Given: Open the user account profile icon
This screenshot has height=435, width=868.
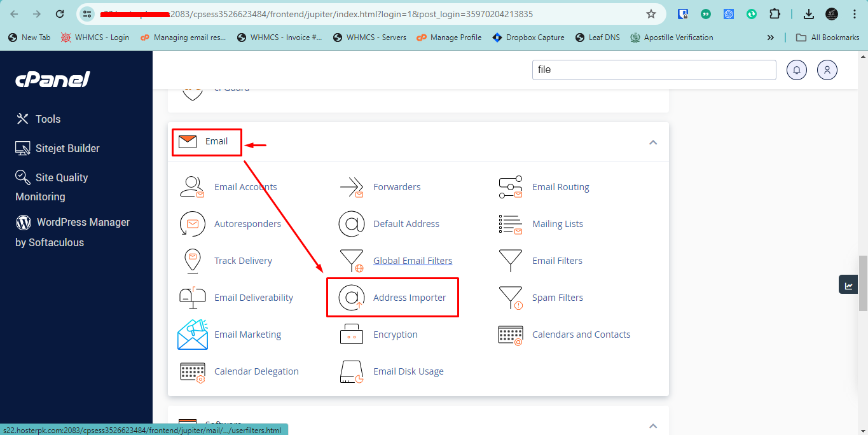Looking at the screenshot, I should pyautogui.click(x=827, y=70).
